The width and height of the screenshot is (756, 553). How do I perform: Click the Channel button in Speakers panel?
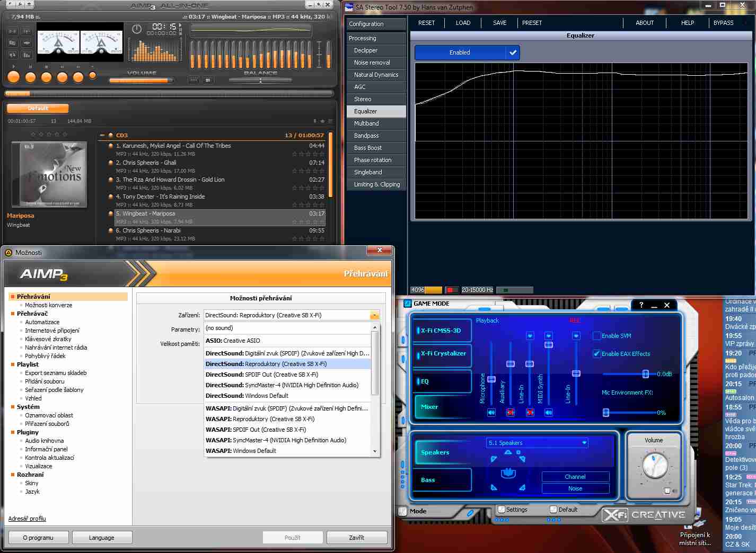pyautogui.click(x=575, y=477)
